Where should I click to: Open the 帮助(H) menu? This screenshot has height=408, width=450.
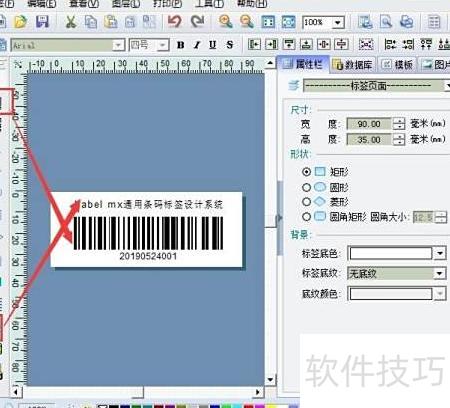pos(252,4)
